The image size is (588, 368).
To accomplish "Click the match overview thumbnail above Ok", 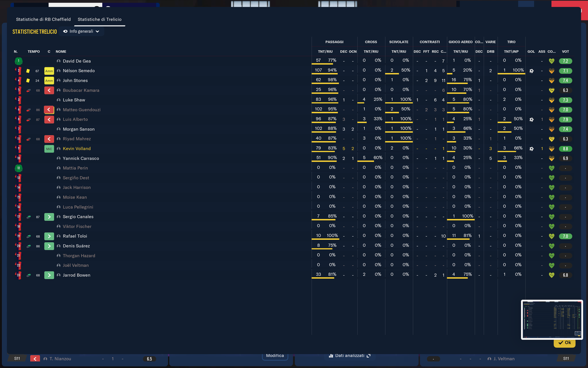I will (552, 320).
